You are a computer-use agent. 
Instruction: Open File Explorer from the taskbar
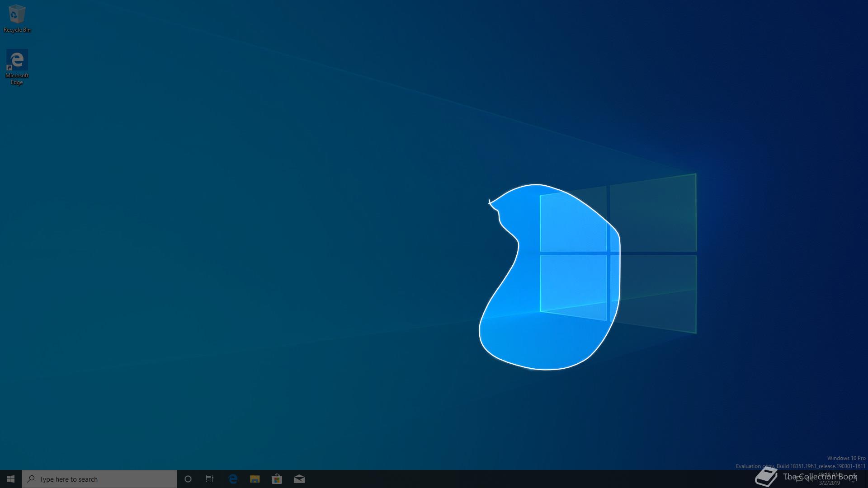[255, 479]
